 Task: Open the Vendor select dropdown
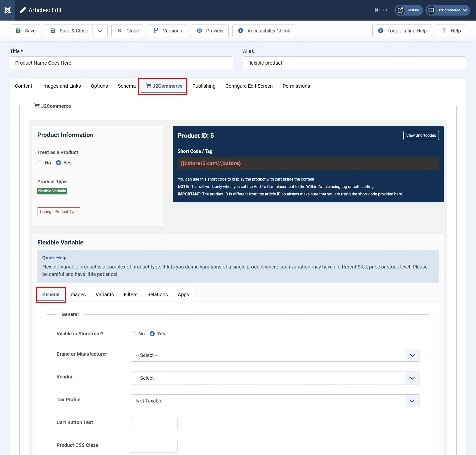(275, 378)
